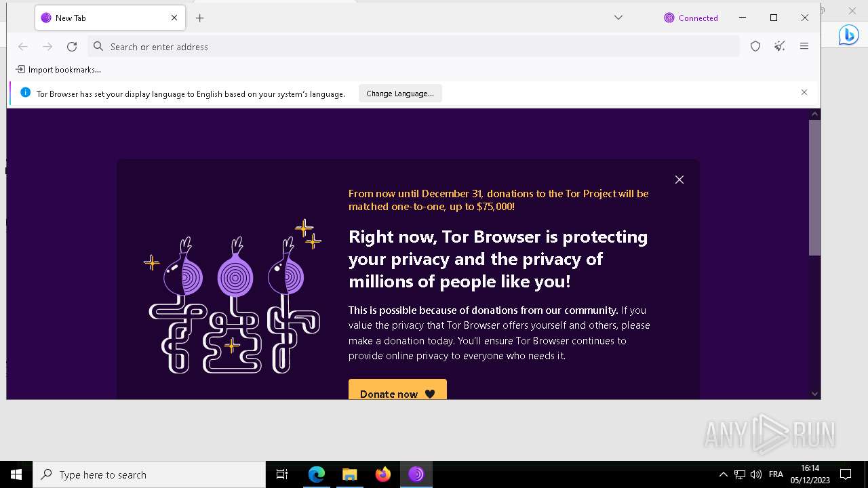Show hidden system tray icons

tap(723, 474)
